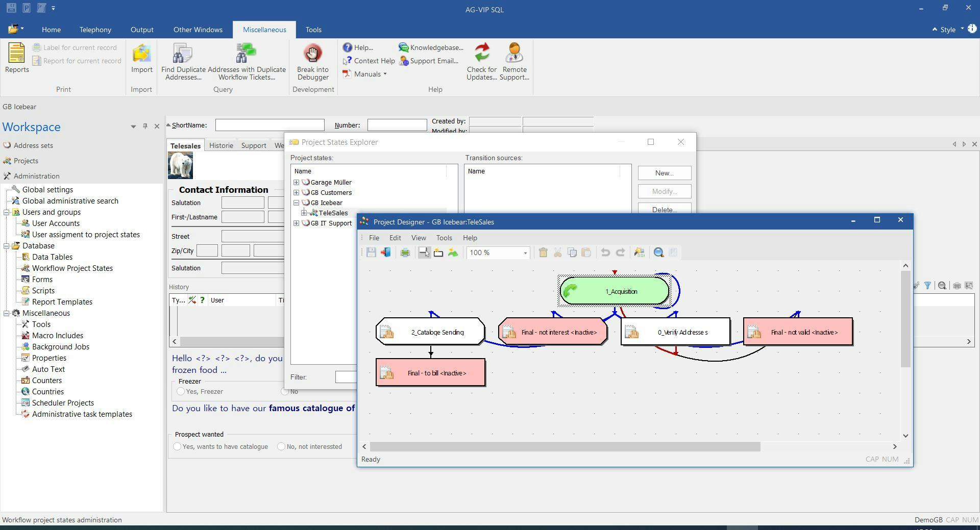Open the Other Windows ribbon tab
980x530 pixels.
198,30
